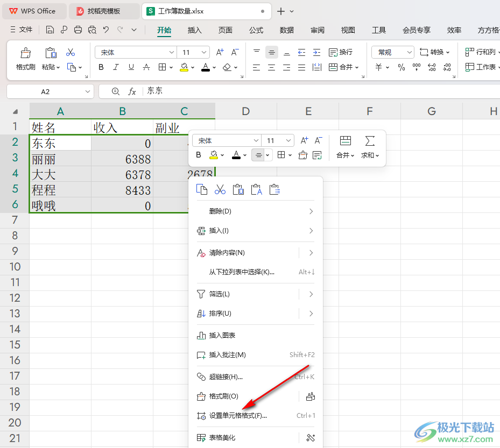Choose Insert Chart (插入图表) menu item
The height and width of the screenshot is (448, 500).
(x=256, y=336)
